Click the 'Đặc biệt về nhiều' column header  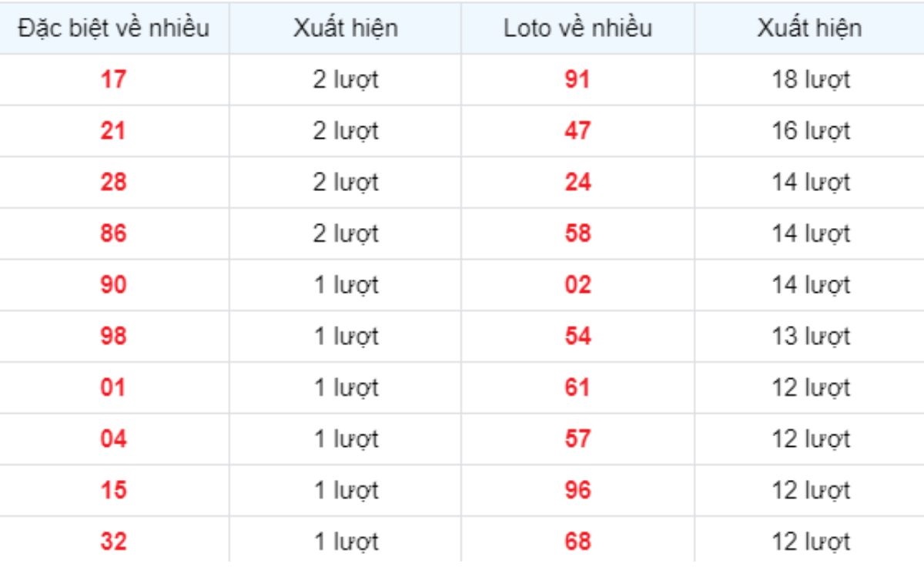tap(114, 29)
